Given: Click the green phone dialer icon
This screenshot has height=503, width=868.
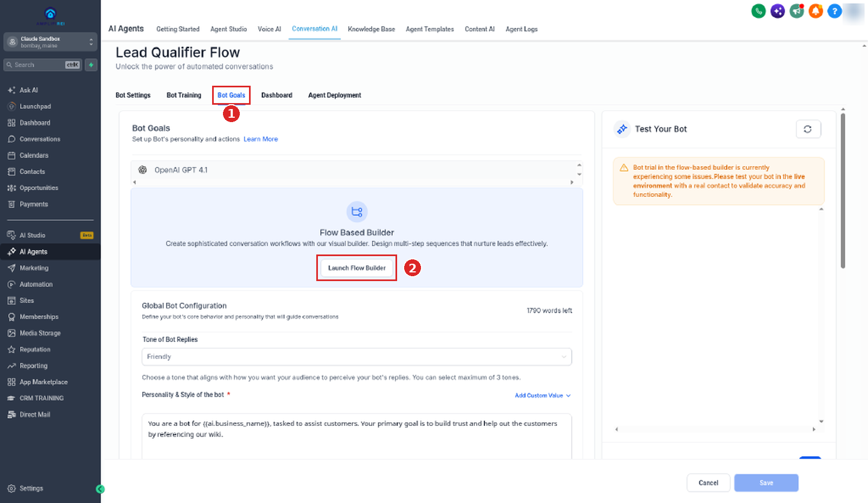Looking at the screenshot, I should pos(758,11).
